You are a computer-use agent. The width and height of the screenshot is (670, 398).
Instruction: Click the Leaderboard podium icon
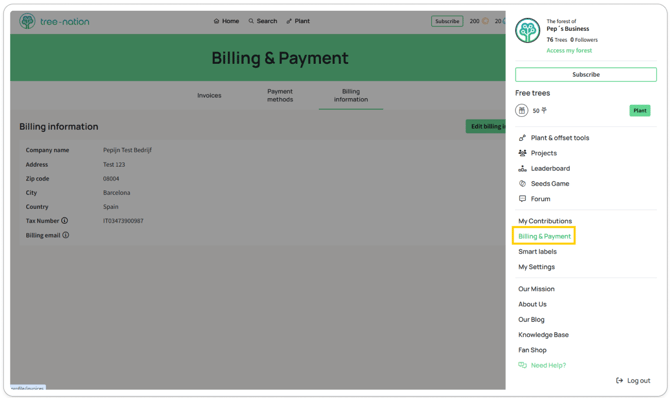tap(522, 168)
